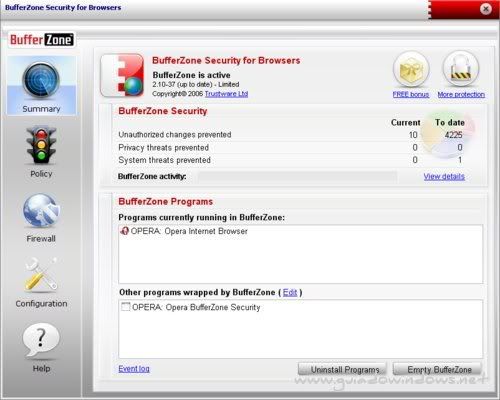Open the View details link
The image size is (500, 400).
pos(444,176)
